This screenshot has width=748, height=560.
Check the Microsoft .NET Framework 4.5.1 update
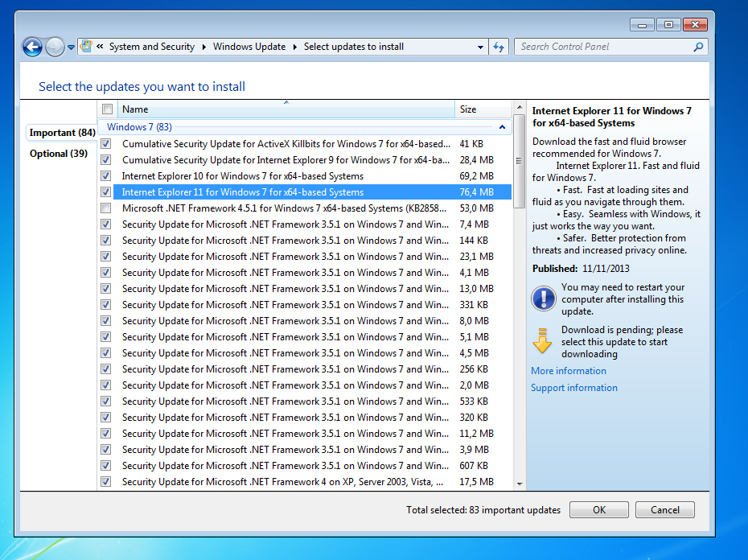tap(106, 208)
